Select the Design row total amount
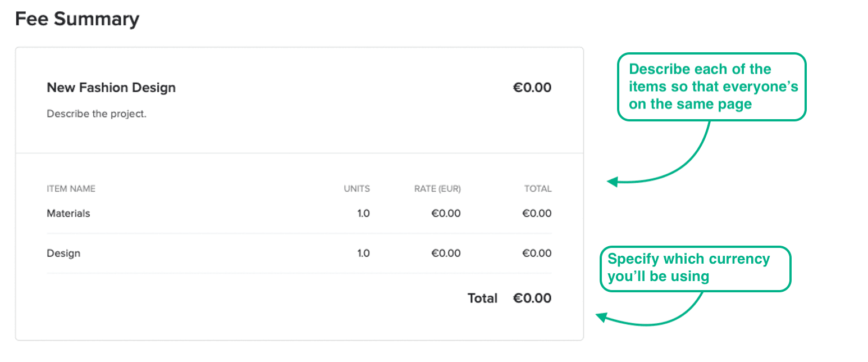 pyautogui.click(x=537, y=254)
